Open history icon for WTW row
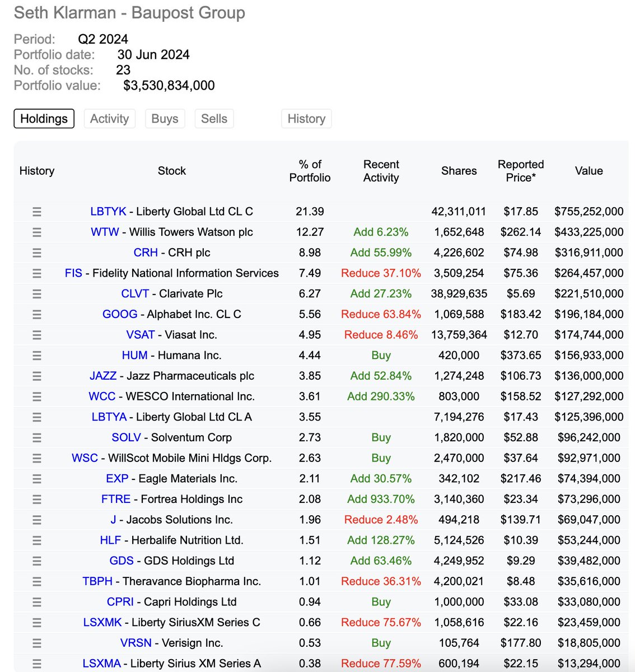Screen dimensions: 635x672 (x=37, y=232)
